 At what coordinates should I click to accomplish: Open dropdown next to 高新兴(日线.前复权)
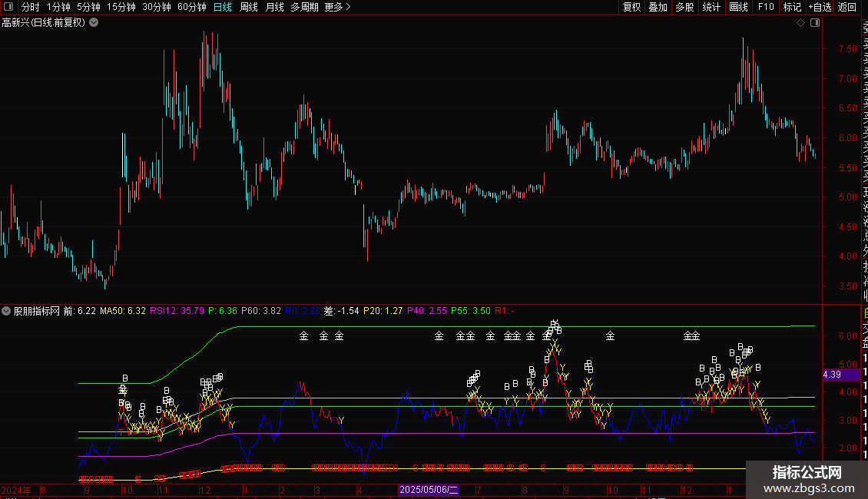pyautogui.click(x=94, y=23)
